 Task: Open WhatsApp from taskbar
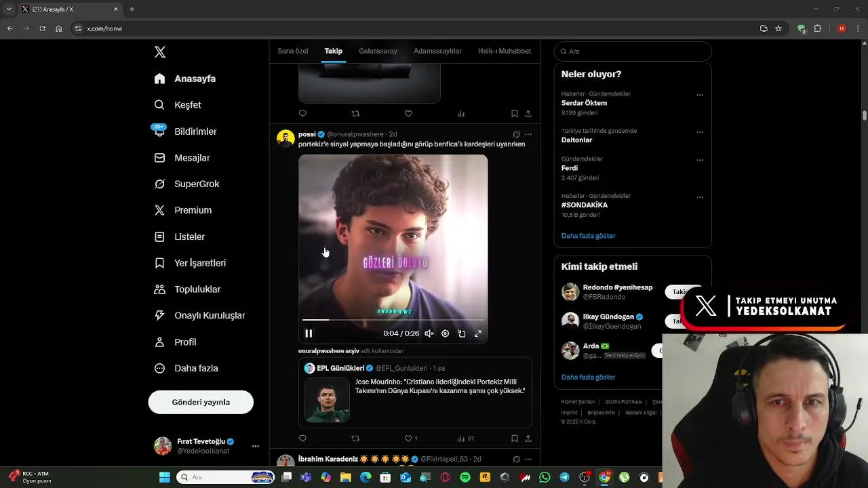[545, 477]
